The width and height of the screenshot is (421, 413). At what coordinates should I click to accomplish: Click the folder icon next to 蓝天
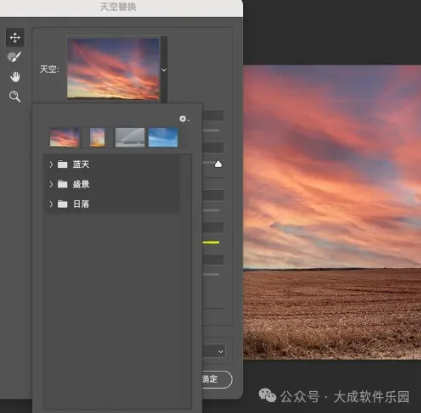click(x=62, y=164)
